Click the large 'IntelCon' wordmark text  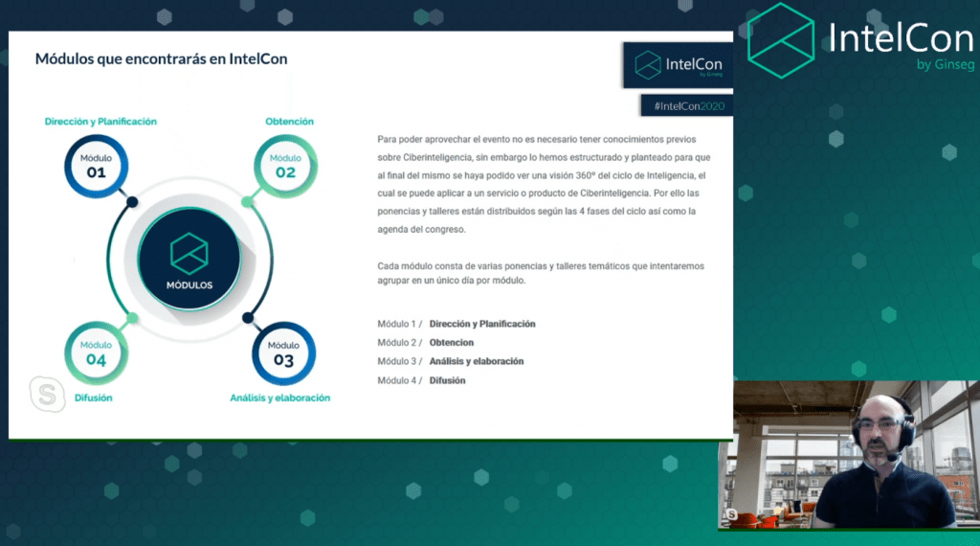901,37
